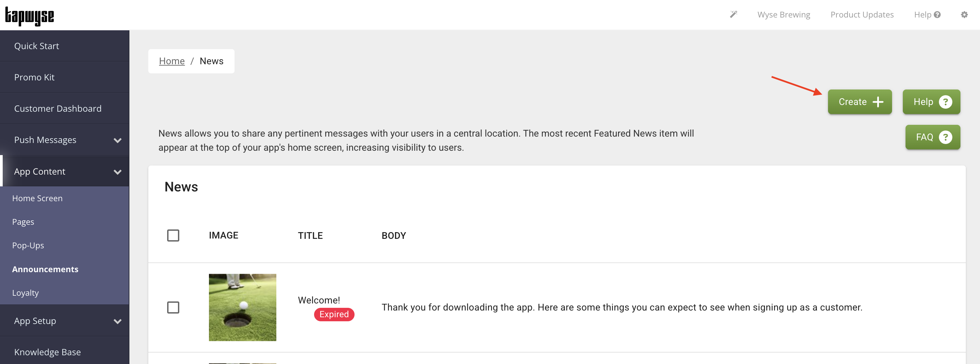Image resolution: width=980 pixels, height=364 pixels.
Task: Open settings via the gear icon
Action: (x=964, y=14)
